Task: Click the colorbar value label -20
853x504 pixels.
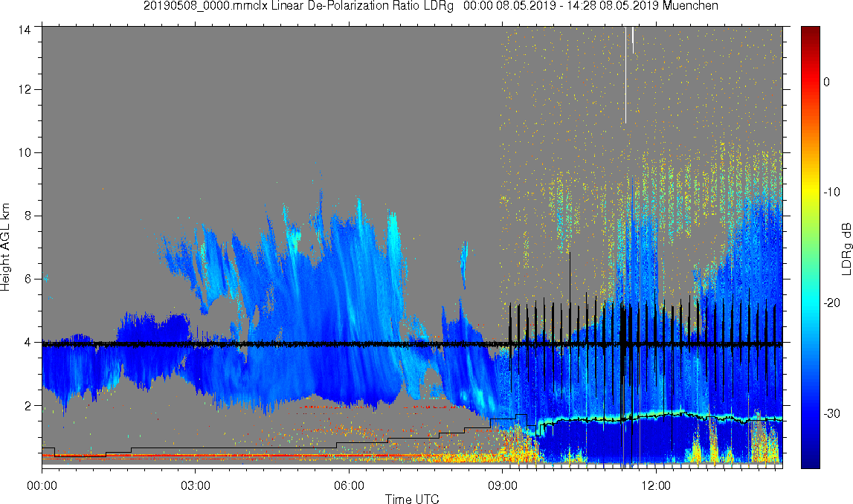Action: (x=831, y=303)
